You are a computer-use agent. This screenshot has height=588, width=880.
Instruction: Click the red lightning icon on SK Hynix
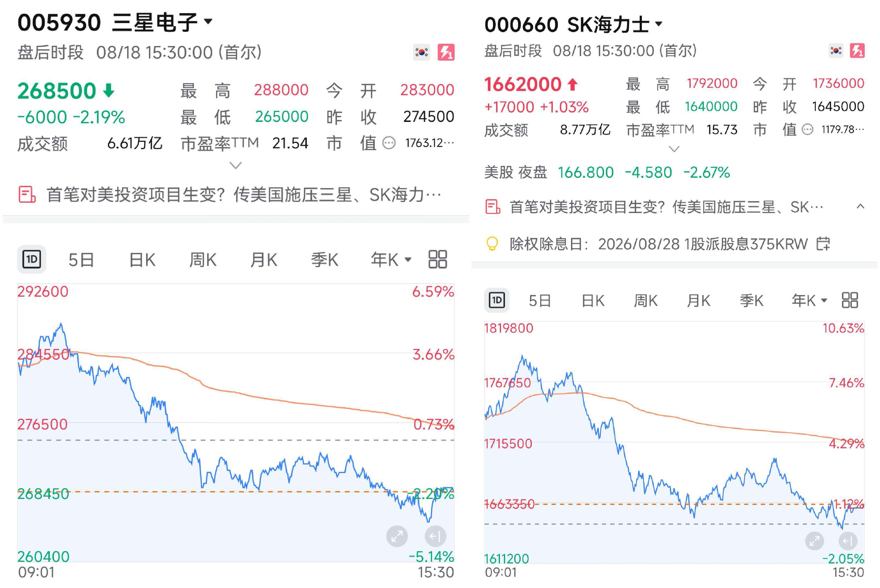coord(857,51)
